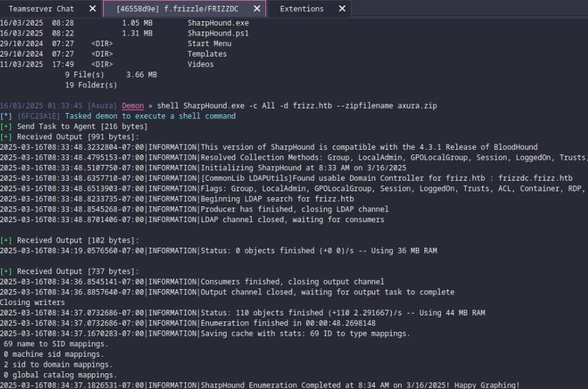Click the SharpHound.exe file name
Screen dimensions: 588x389
tap(218, 23)
